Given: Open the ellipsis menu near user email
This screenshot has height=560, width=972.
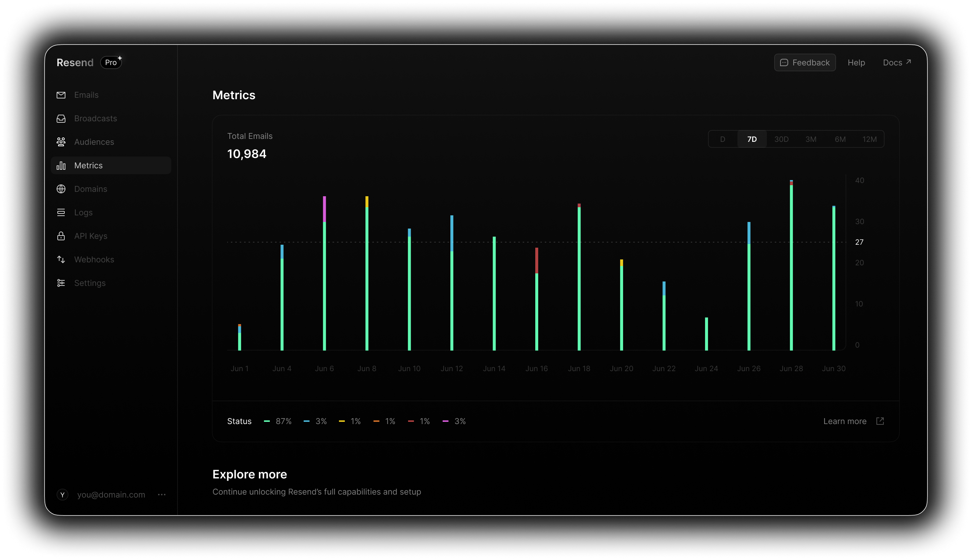Looking at the screenshot, I should pos(163,494).
